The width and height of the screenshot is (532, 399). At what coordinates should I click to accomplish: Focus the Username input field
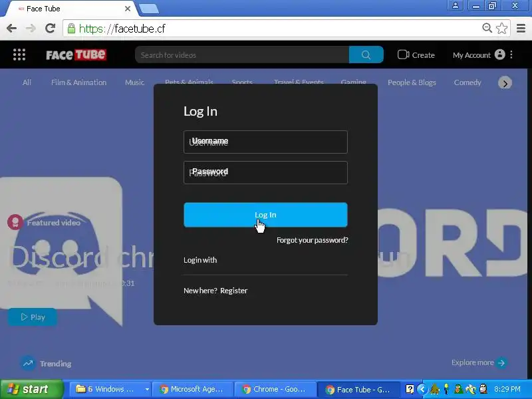[265, 142]
